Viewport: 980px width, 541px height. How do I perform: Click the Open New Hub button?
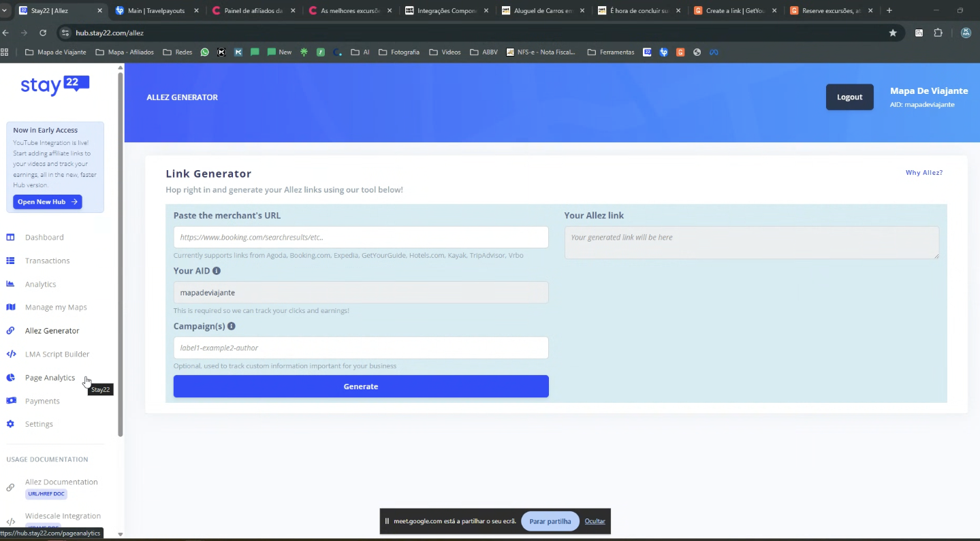(48, 202)
